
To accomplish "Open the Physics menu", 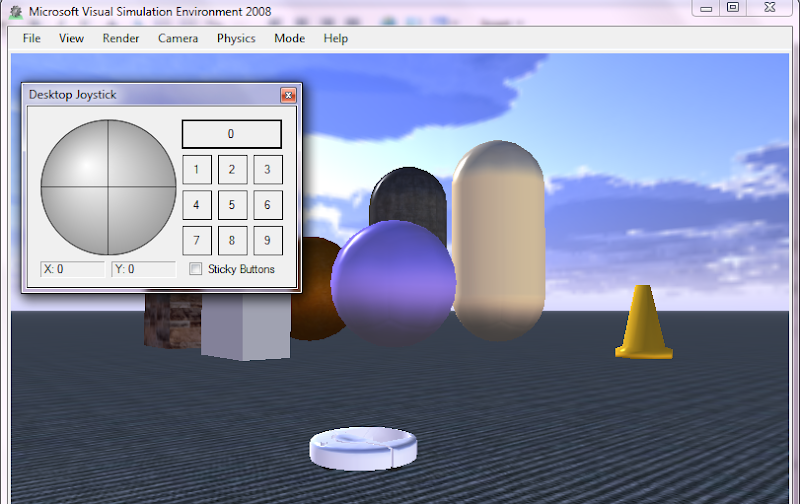I will (236, 38).
